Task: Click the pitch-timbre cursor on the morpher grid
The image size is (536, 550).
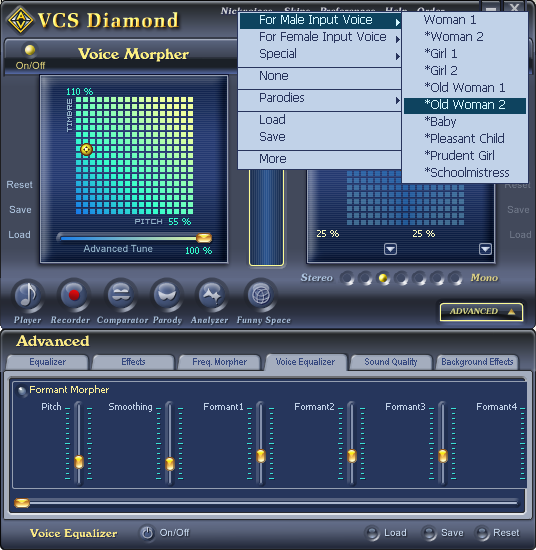Action: (x=86, y=149)
